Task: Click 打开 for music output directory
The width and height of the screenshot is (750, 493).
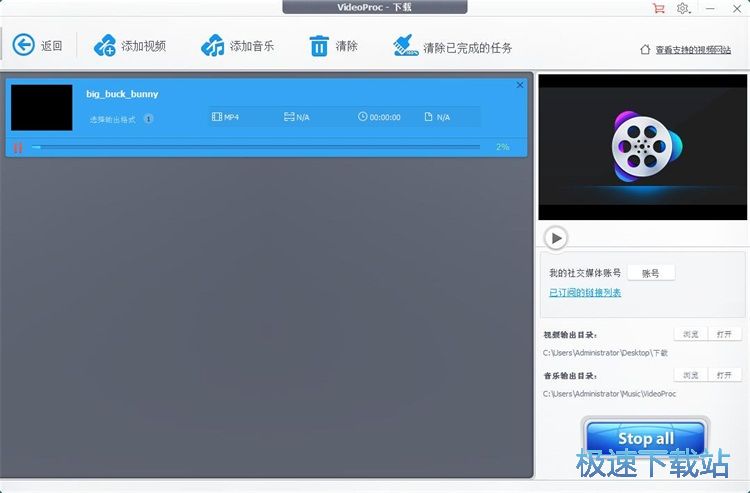Action: tap(724, 375)
